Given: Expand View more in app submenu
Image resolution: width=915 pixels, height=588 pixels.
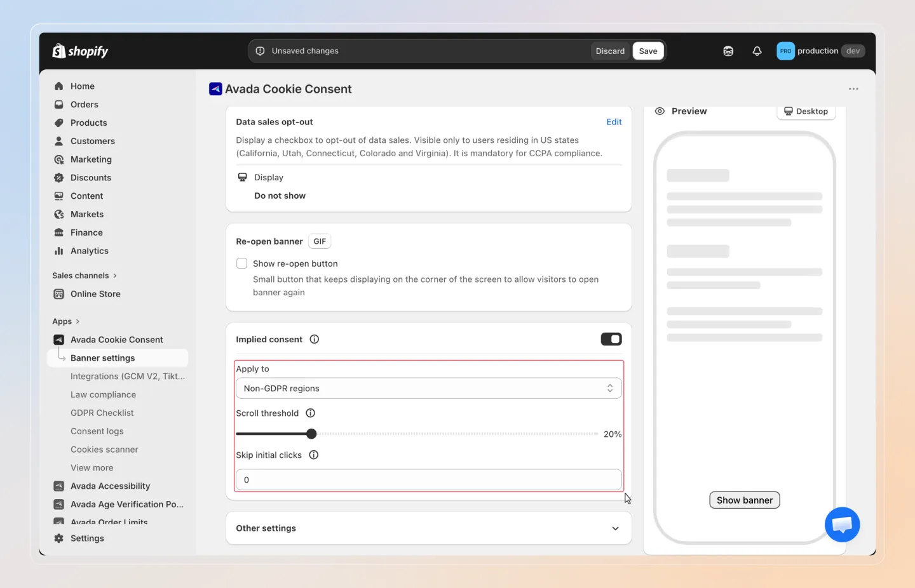Looking at the screenshot, I should [x=92, y=468].
